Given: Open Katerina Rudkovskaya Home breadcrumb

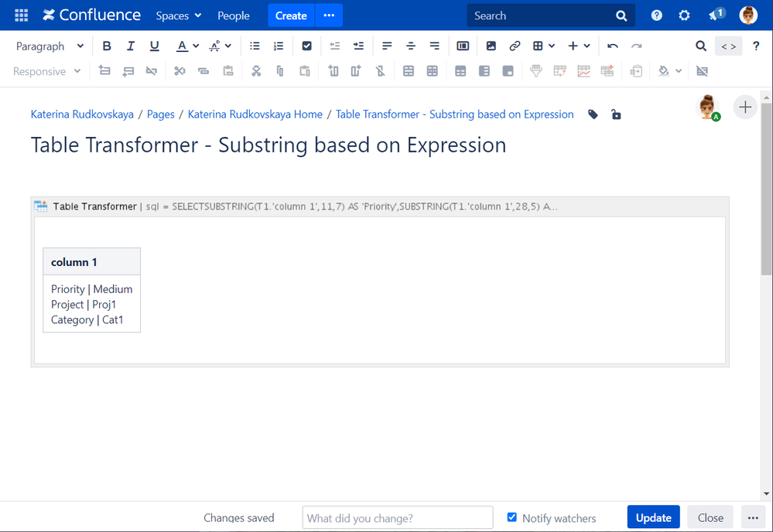Looking at the screenshot, I should click(255, 114).
